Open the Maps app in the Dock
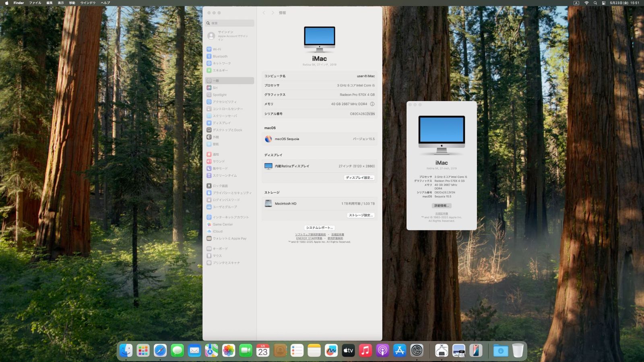This screenshot has width=644, height=362. [211, 350]
